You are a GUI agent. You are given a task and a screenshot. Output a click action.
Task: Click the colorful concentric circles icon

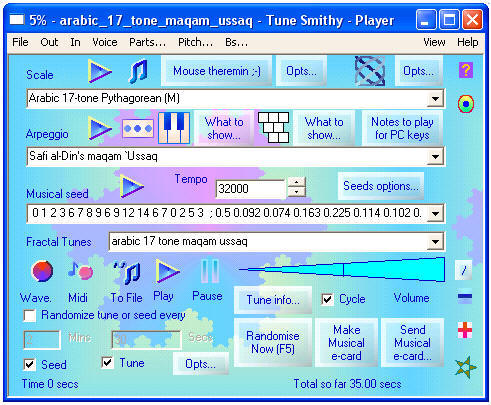[466, 104]
